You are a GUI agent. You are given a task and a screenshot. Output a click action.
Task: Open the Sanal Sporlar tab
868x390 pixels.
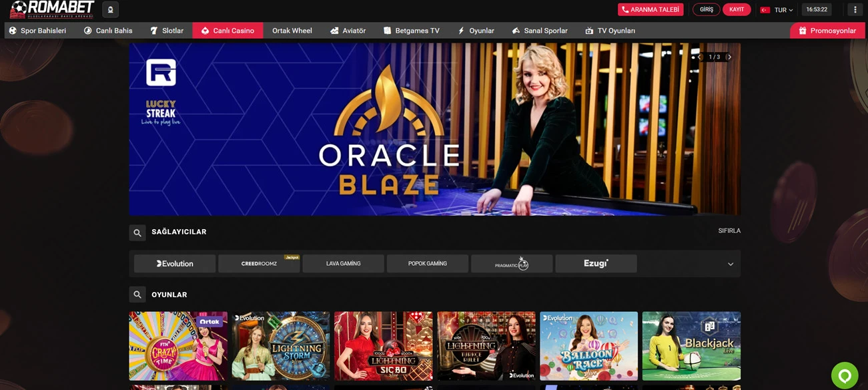click(x=540, y=31)
